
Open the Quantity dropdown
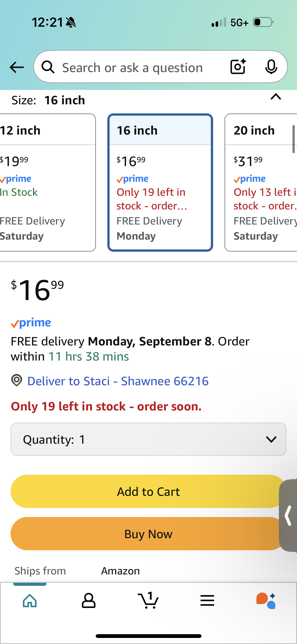[148, 439]
